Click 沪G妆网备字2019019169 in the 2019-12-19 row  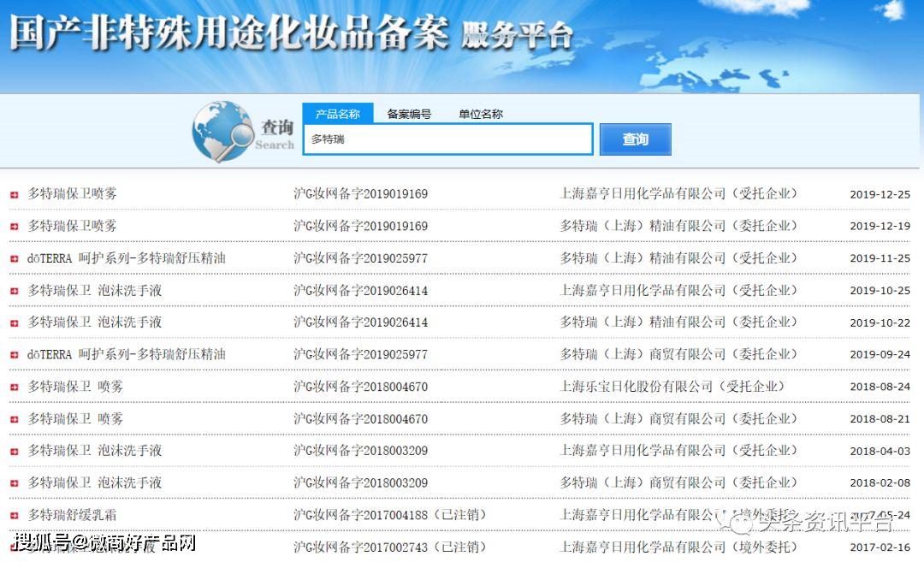361,226
